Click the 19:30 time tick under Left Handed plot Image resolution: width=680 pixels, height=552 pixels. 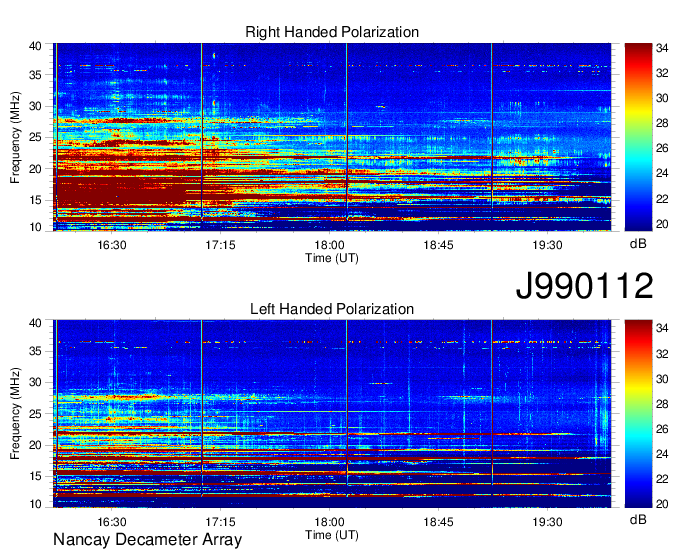coord(547,522)
